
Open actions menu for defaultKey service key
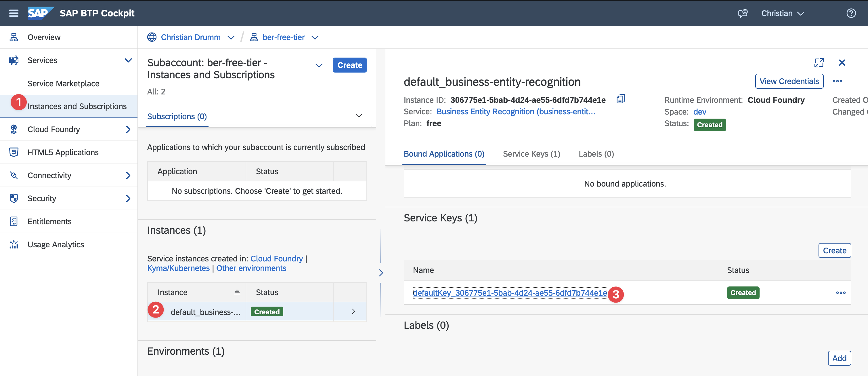[841, 293]
